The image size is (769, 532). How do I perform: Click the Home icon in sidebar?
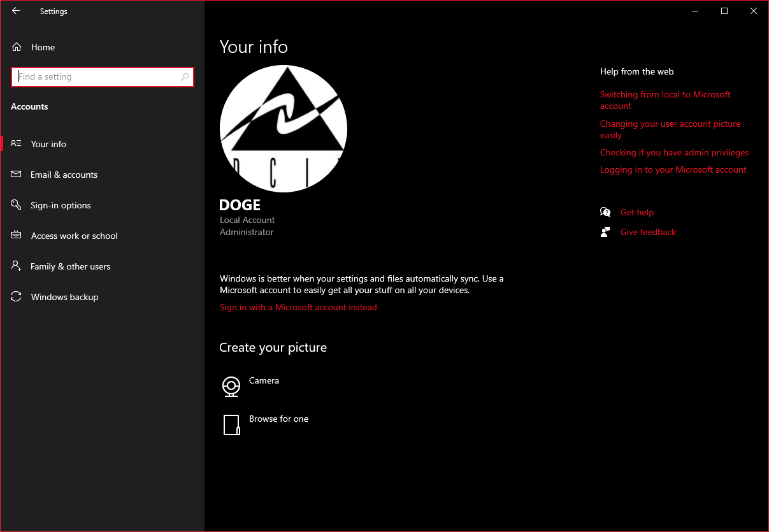[x=17, y=47]
